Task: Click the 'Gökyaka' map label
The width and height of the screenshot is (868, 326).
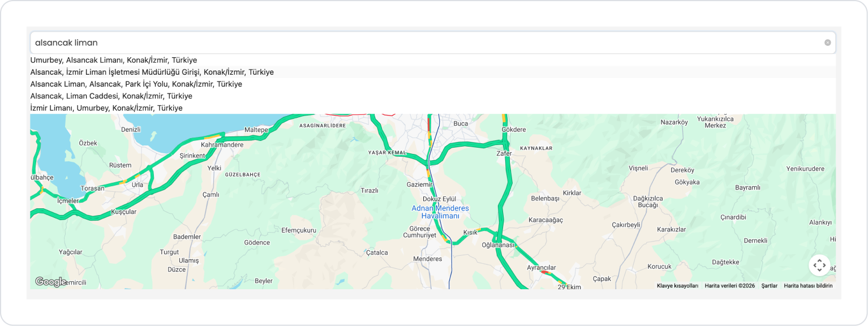Action: pos(687,182)
